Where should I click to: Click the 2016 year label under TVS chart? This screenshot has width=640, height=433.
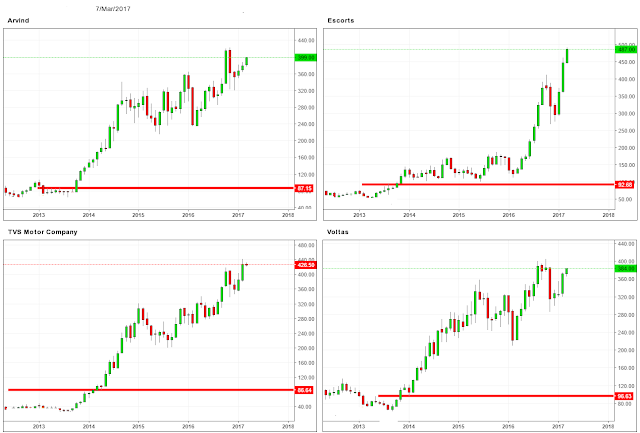point(188,426)
